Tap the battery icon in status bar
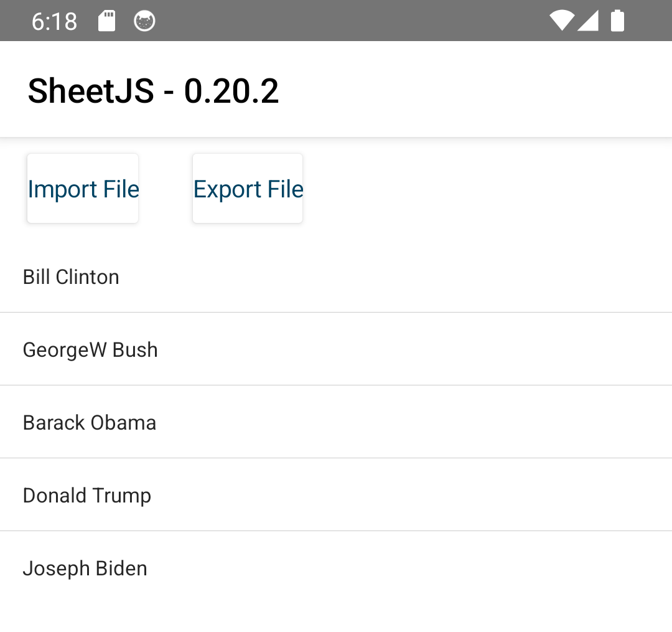The image size is (672, 632). click(x=617, y=21)
